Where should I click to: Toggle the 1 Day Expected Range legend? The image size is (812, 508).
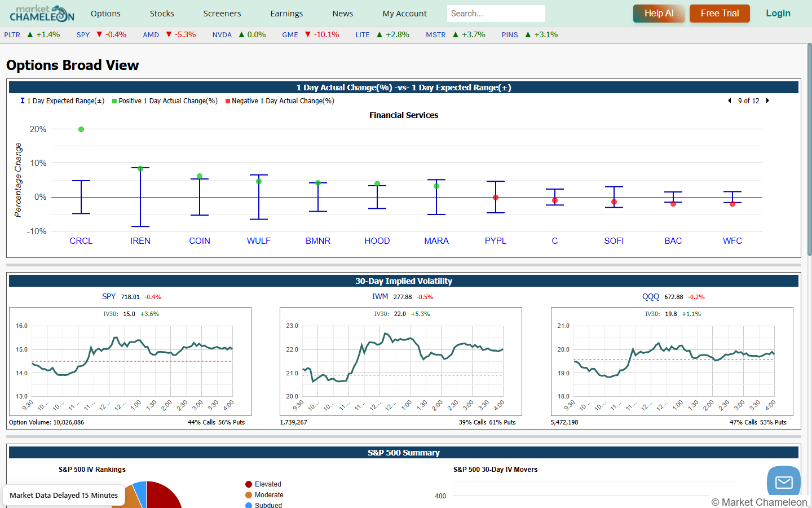(63, 101)
